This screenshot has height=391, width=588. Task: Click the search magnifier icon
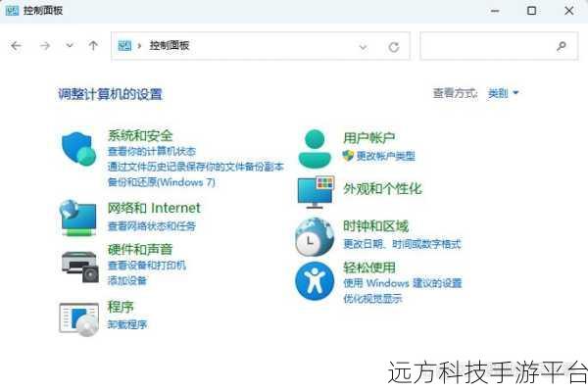(x=562, y=46)
